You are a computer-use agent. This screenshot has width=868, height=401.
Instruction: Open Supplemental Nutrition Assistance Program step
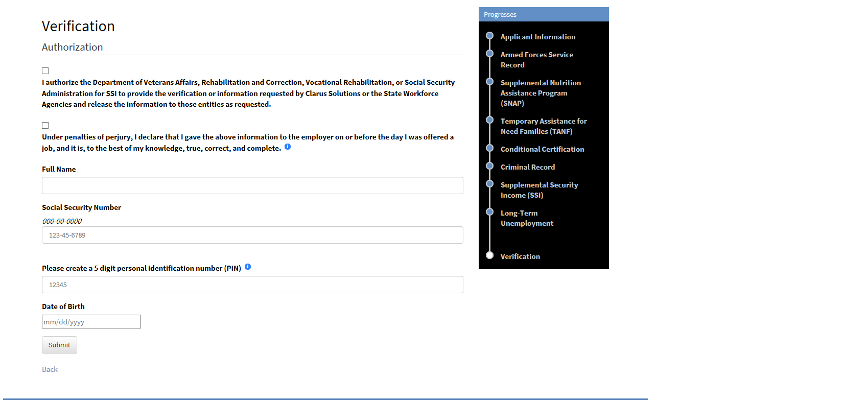[541, 93]
